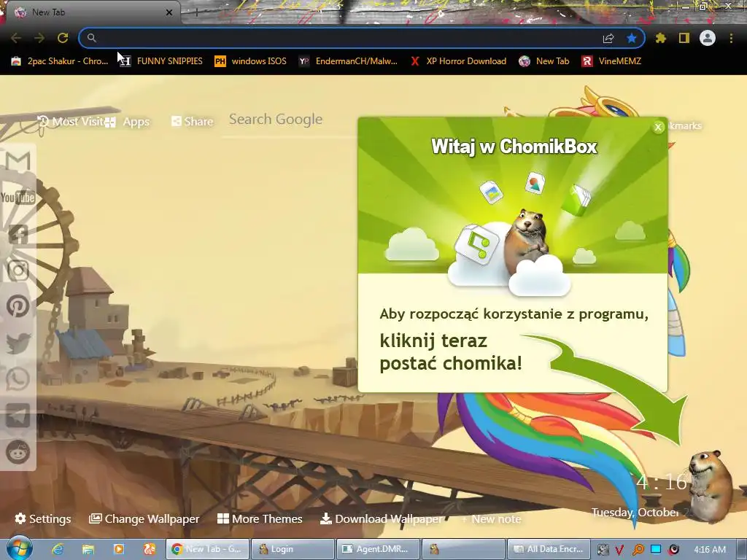Open the EndermanCH/Malw... bookmark
The width and height of the screenshot is (747, 560).
pos(348,61)
